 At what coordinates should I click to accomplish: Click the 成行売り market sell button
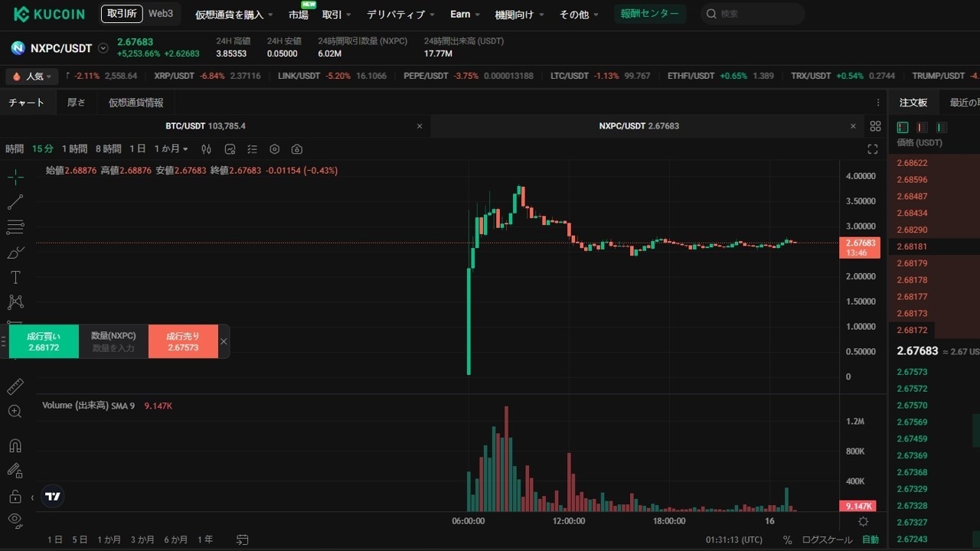[x=183, y=341]
